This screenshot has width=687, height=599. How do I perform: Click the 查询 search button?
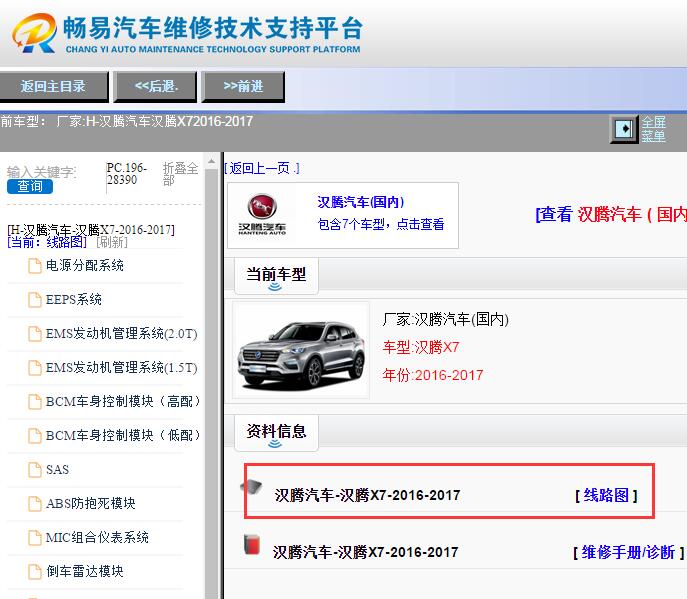(30, 186)
